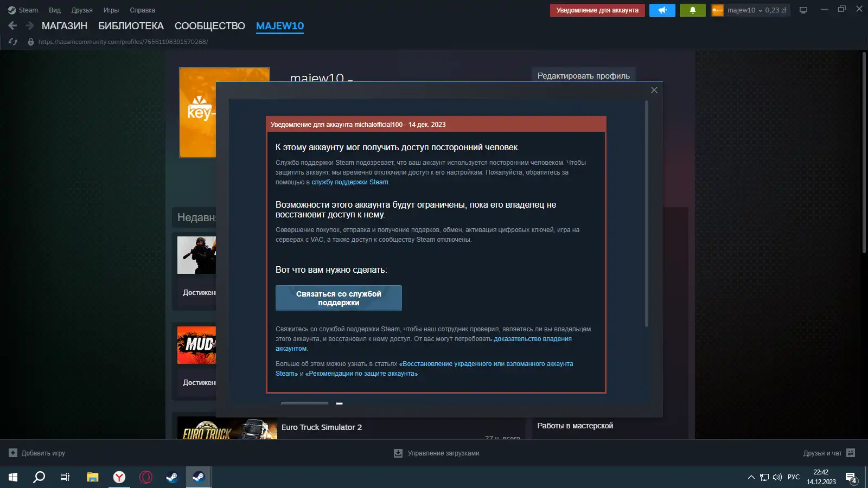Open the Euro Truck Simulator 2 banner image
This screenshot has width=868, height=488.
click(227, 428)
